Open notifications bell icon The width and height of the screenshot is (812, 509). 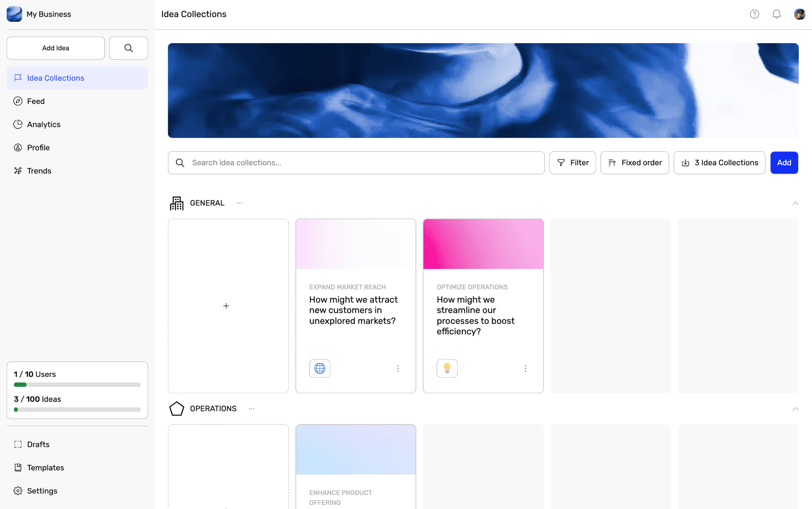tap(776, 14)
